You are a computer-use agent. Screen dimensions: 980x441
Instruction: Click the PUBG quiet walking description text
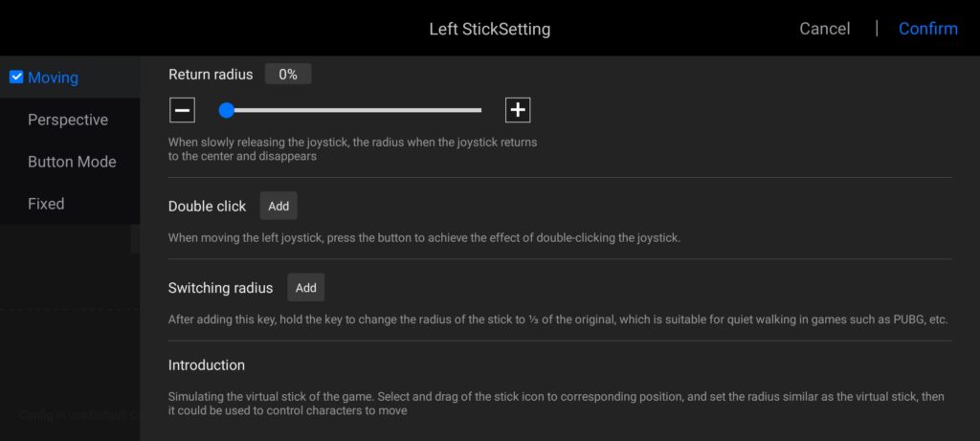559,320
